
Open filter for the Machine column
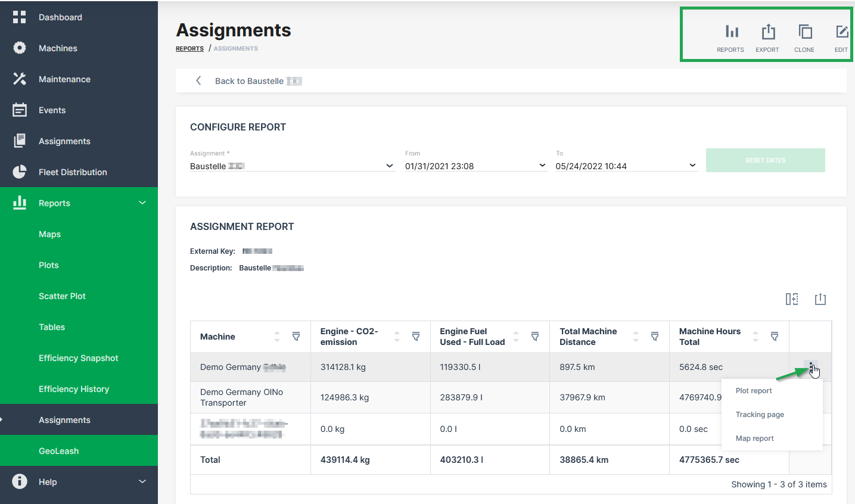tap(296, 337)
